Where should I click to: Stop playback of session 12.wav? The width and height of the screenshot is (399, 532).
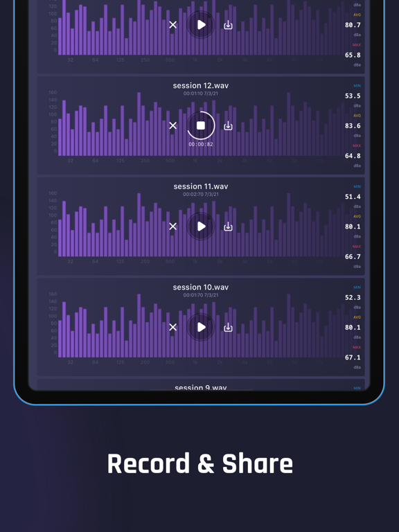click(201, 125)
